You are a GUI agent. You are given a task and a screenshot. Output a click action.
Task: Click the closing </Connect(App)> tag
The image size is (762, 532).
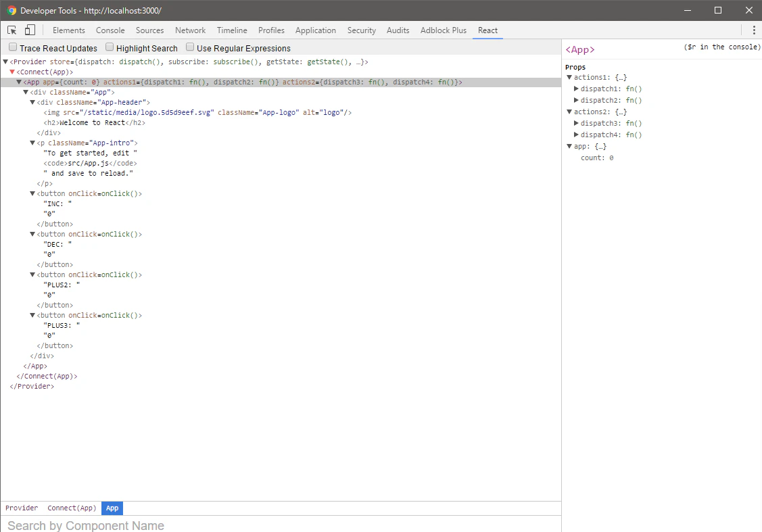[x=47, y=376]
